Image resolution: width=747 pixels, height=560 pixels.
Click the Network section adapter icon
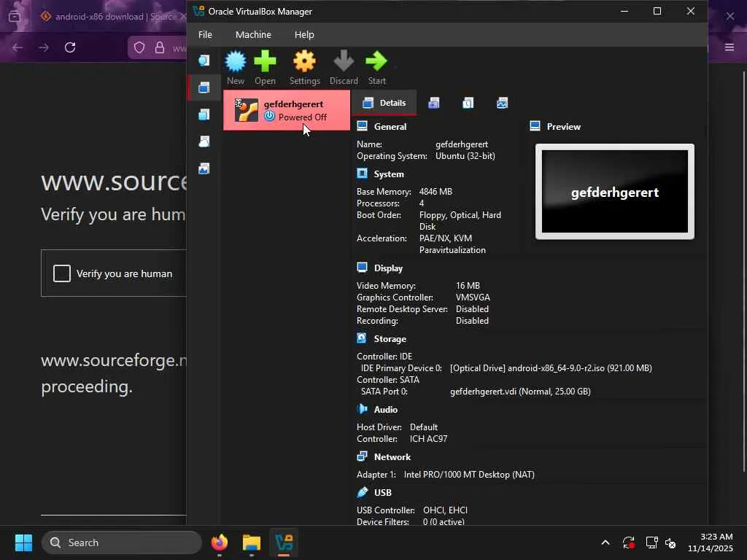pyautogui.click(x=362, y=456)
